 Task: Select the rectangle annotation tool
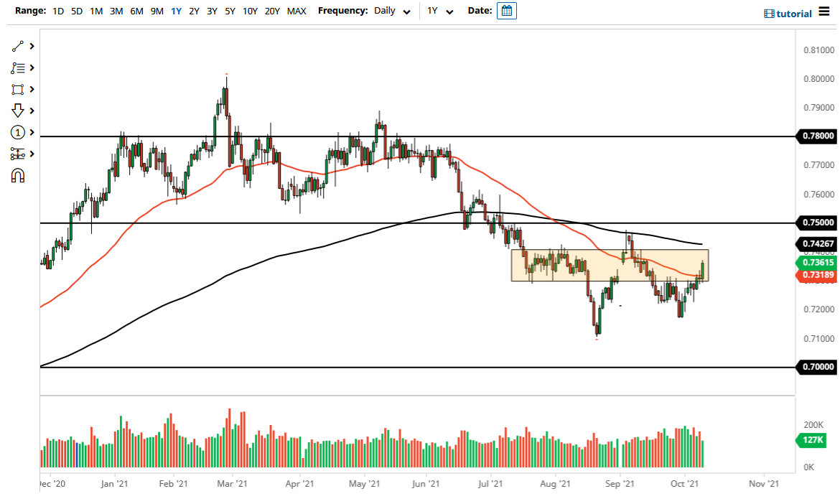[x=18, y=89]
